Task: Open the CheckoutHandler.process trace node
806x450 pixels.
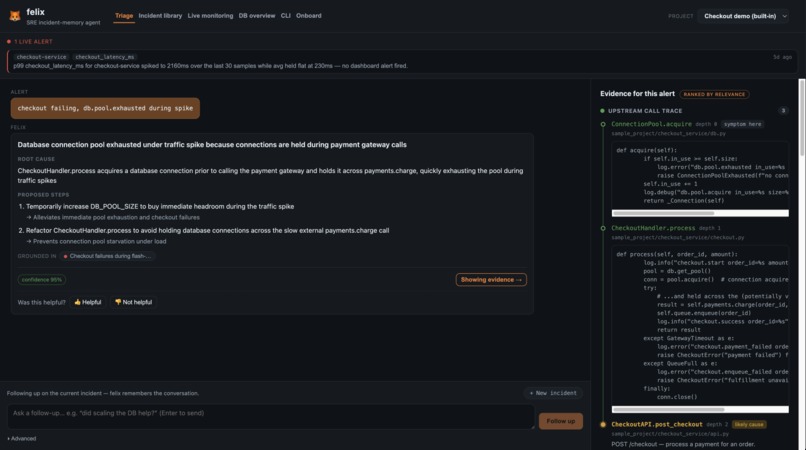Action: 653,228
